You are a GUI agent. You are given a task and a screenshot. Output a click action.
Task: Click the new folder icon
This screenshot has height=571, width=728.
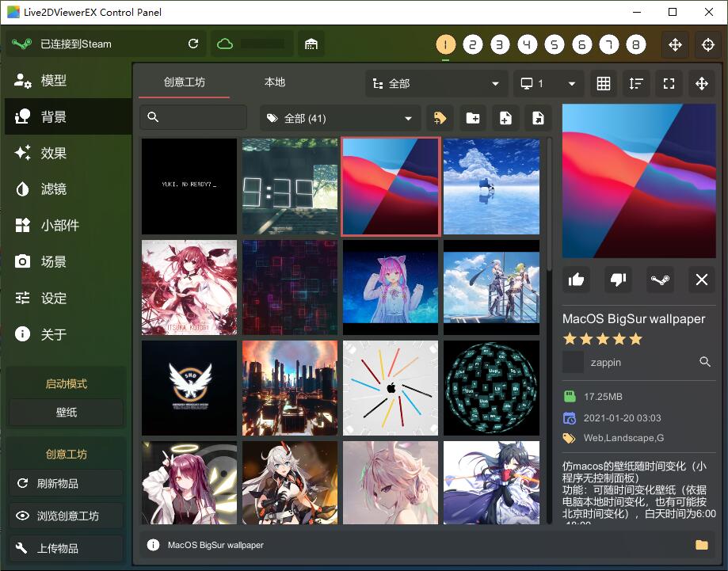point(473,118)
